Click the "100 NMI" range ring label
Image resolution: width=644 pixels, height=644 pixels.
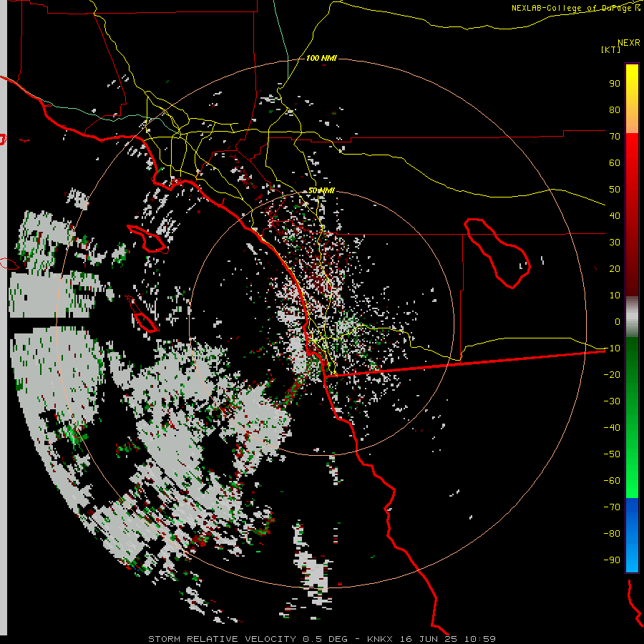pos(321,59)
